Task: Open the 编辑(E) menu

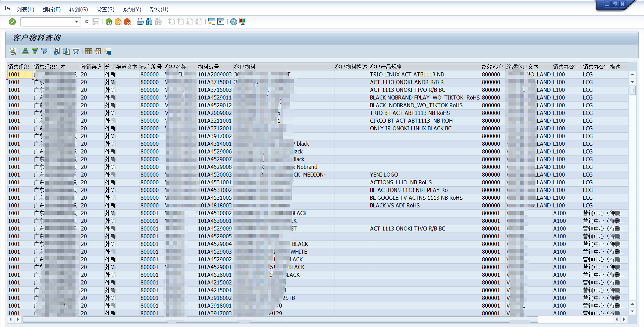Action: [52, 9]
